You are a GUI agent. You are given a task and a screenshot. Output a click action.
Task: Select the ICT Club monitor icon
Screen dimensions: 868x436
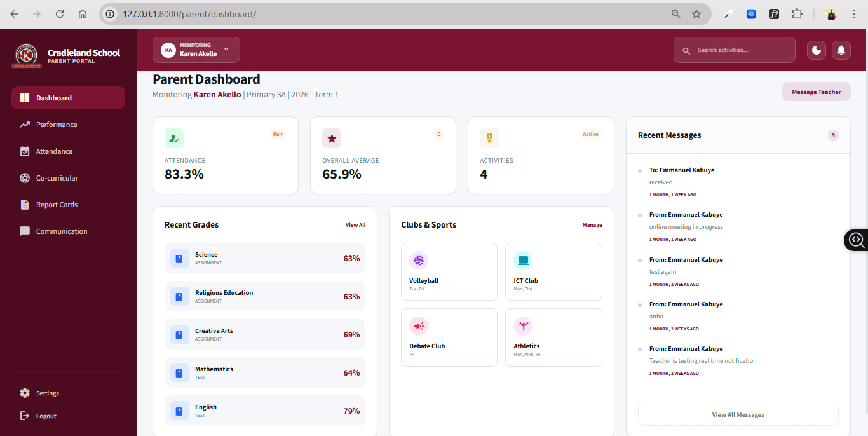coord(523,260)
